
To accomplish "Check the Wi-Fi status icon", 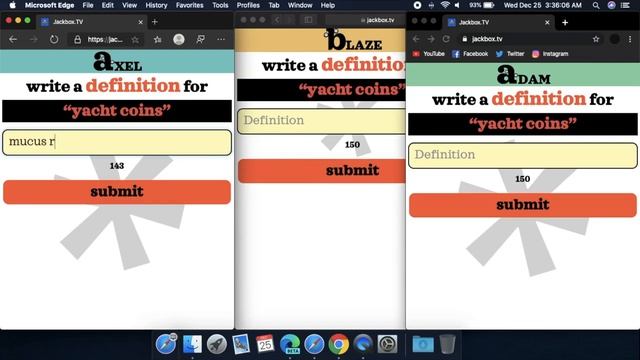I will point(445,5).
